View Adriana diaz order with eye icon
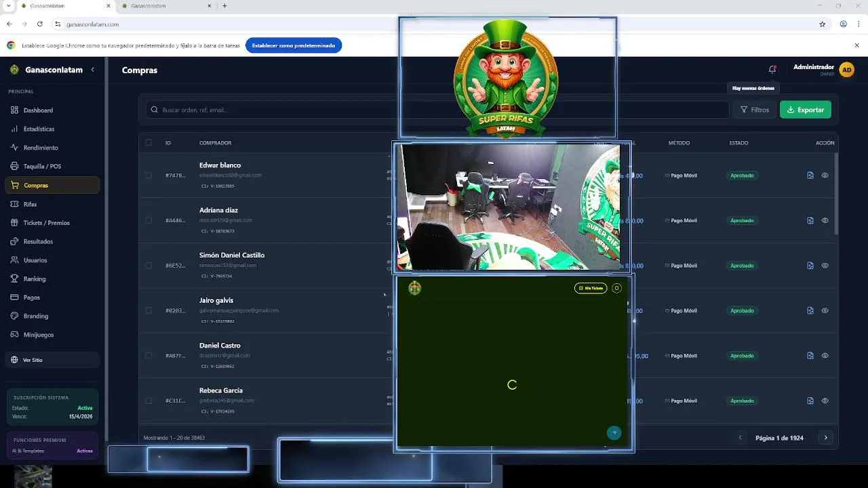This screenshot has width=868, height=488. pos(825,220)
